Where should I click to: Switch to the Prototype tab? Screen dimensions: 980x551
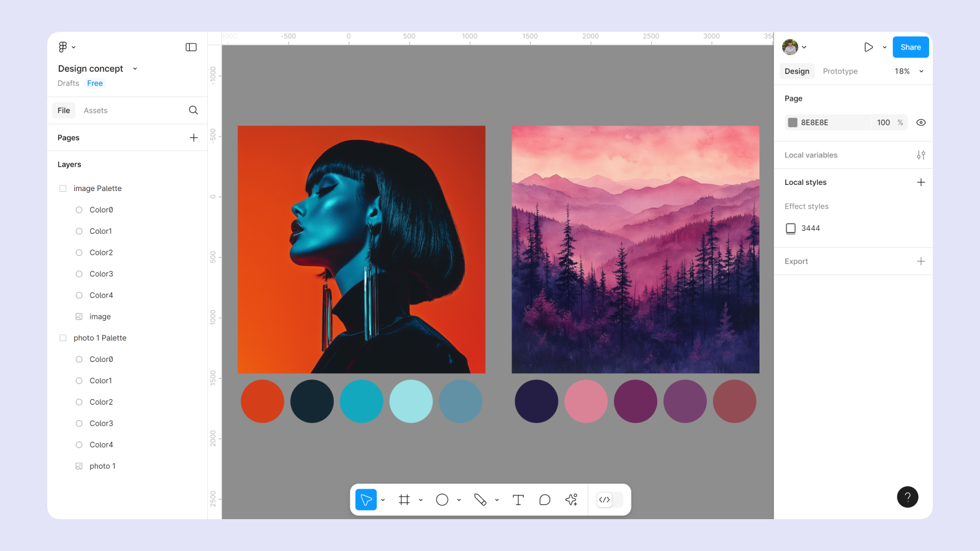(x=840, y=71)
